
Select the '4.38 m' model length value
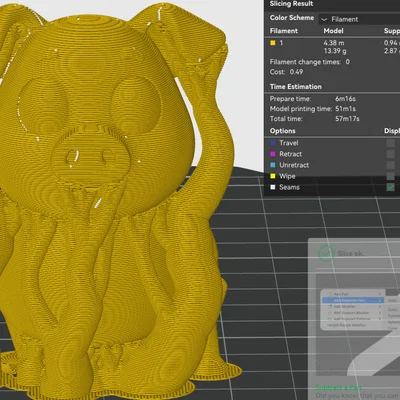pyautogui.click(x=334, y=43)
